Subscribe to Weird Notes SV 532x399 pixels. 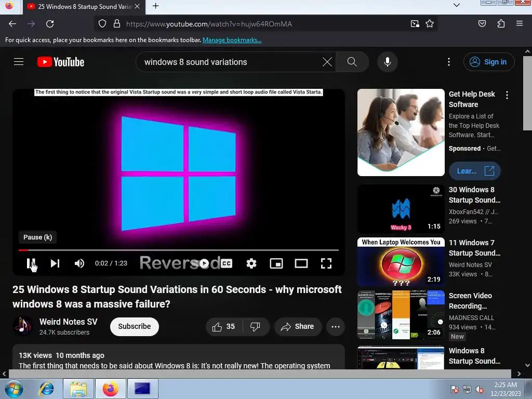pyautogui.click(x=135, y=326)
